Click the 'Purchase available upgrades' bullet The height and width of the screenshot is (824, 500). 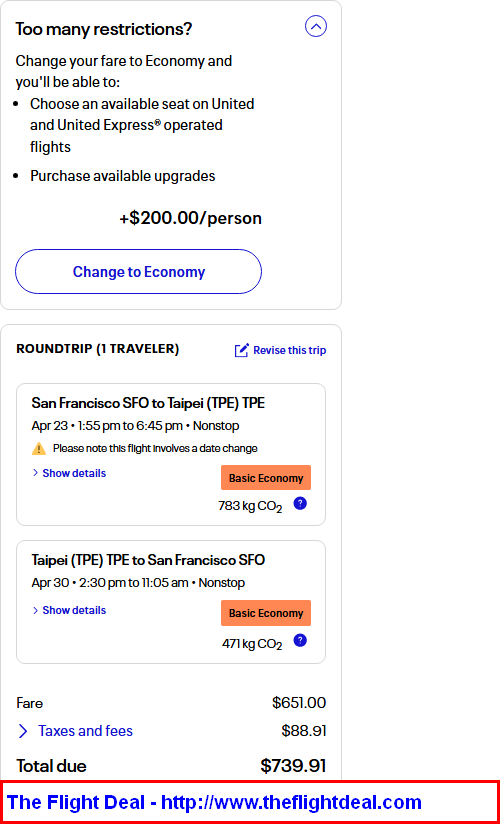click(123, 176)
